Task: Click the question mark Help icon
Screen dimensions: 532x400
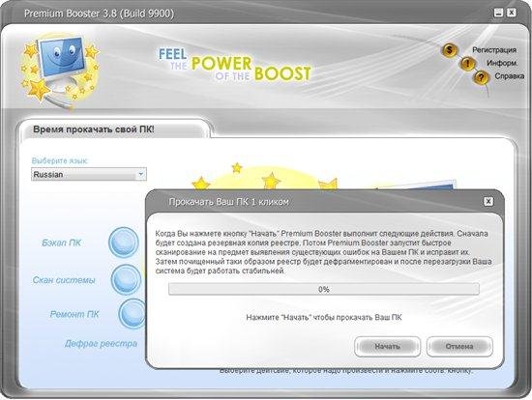Action: click(481, 77)
